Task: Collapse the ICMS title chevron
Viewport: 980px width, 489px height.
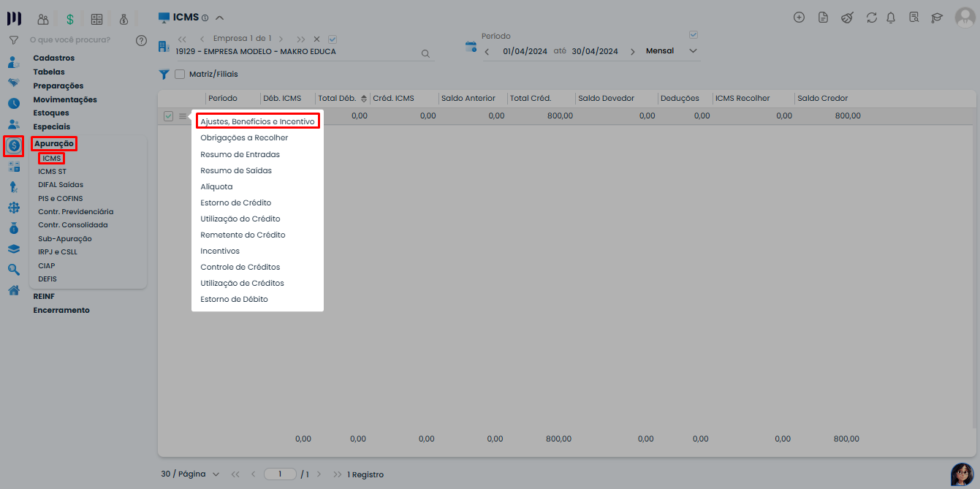Action: (x=220, y=18)
